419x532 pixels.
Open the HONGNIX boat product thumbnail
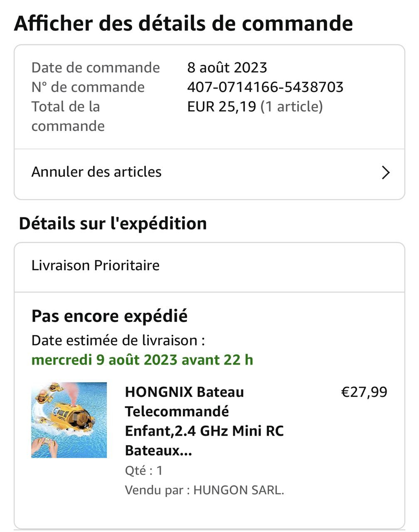pos(69,420)
